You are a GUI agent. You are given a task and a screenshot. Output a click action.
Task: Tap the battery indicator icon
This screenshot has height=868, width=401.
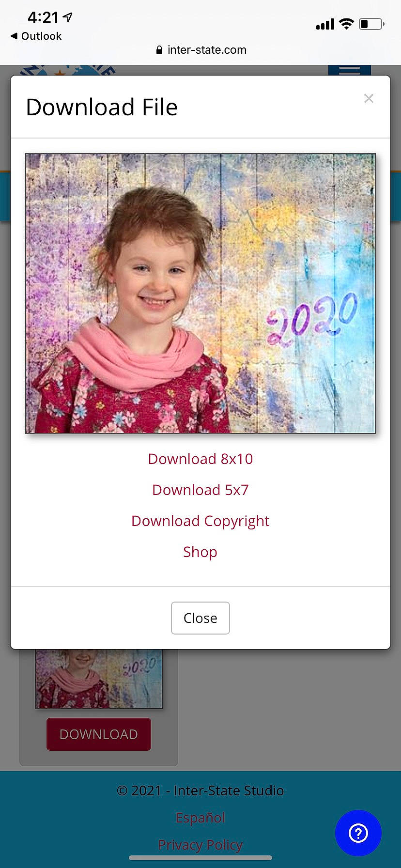click(x=371, y=24)
